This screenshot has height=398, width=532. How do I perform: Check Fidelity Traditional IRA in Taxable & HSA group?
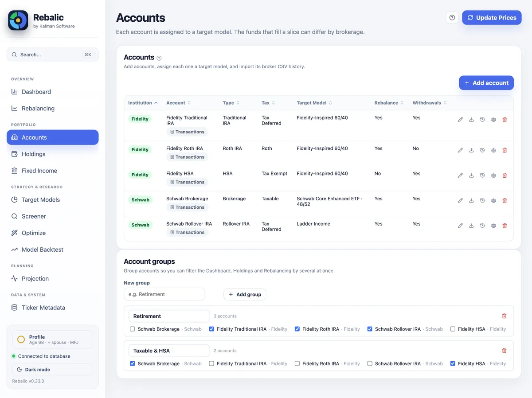[x=211, y=363]
